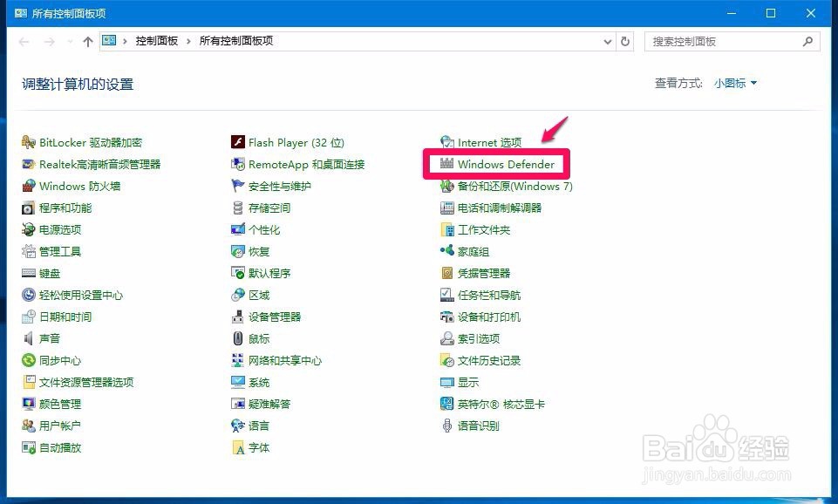Screen dimensions: 838x504
Task: Open the 语言 link
Action: (x=259, y=426)
